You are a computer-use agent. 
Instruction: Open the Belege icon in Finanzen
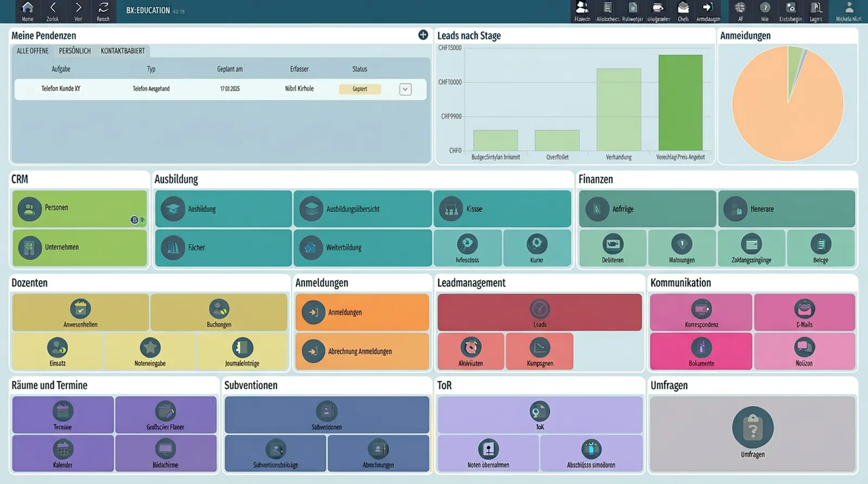(821, 244)
